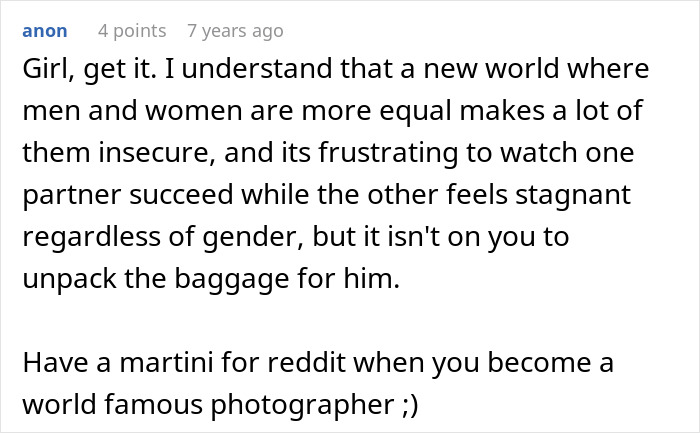Open the 7 years ago timestamp permalink
The height and width of the screenshot is (433, 700).
(235, 31)
